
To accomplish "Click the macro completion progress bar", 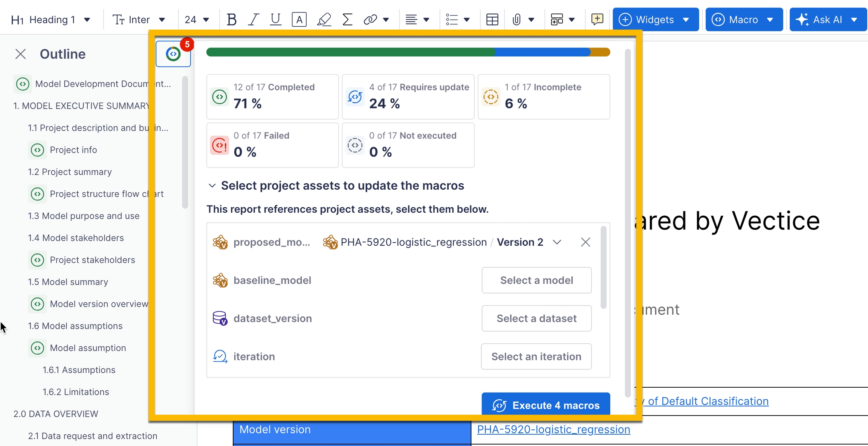I will 408,52.
